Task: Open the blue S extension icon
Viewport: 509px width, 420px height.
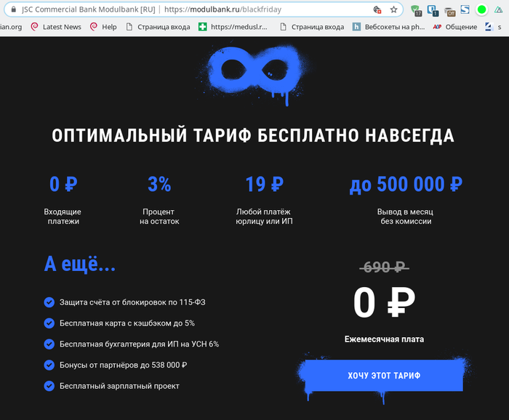Action: point(465,10)
